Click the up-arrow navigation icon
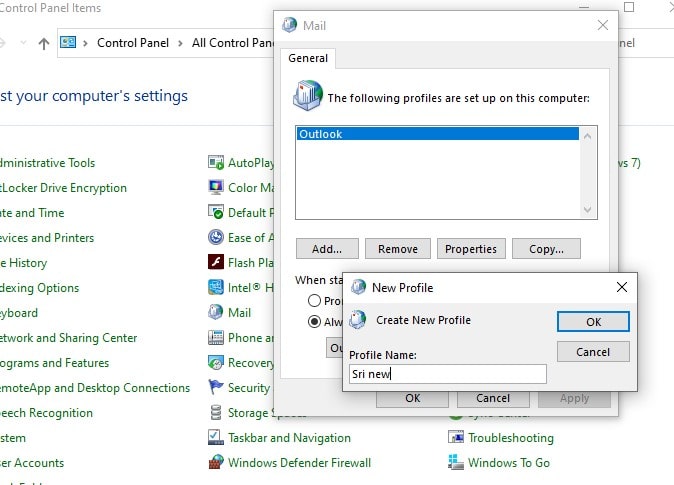 pos(43,43)
